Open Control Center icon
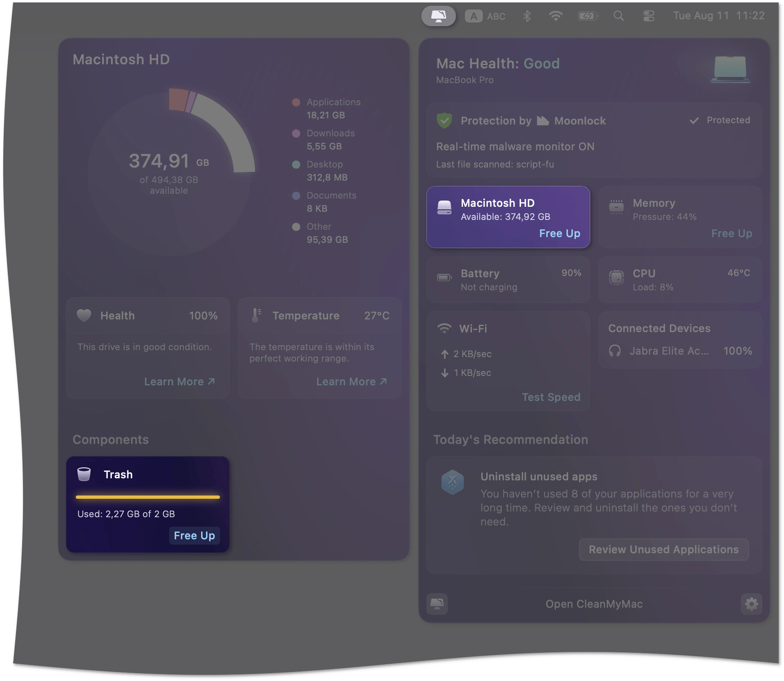Screen dimensions: 784x681 tap(649, 16)
